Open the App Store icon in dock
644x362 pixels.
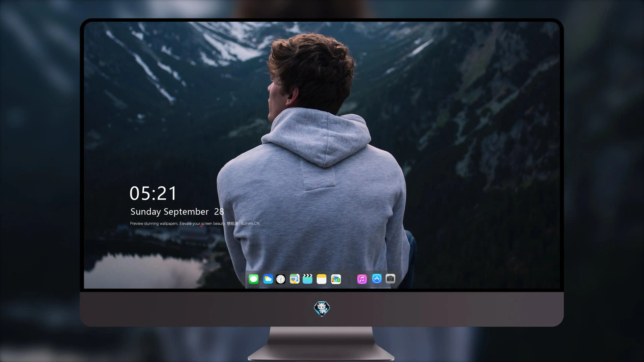tap(377, 279)
